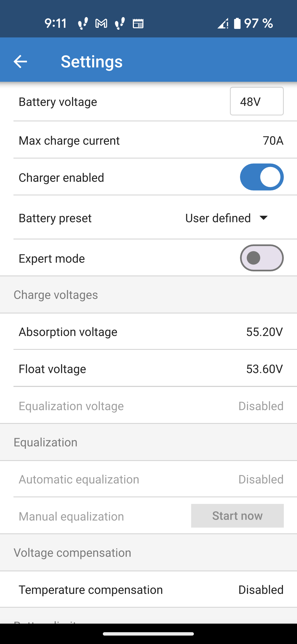297x644 pixels.
Task: Open the Temperature compensation setting
Action: tap(148, 590)
